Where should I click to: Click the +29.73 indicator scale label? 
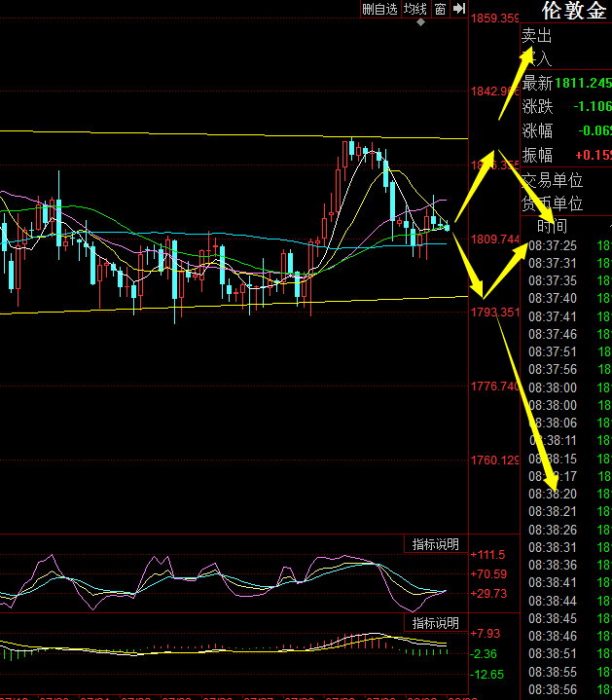click(x=488, y=594)
